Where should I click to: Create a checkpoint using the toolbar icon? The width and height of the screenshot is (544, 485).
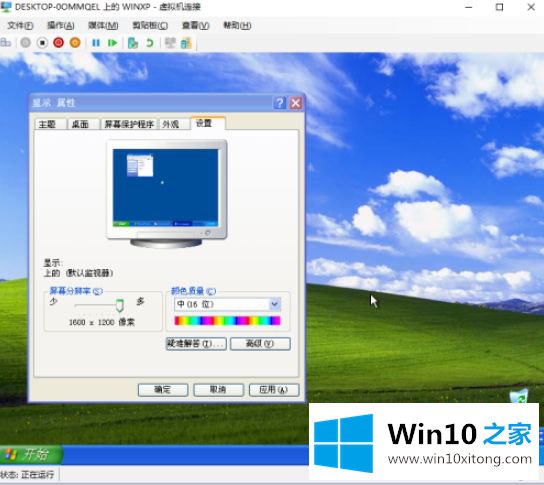[x=133, y=43]
